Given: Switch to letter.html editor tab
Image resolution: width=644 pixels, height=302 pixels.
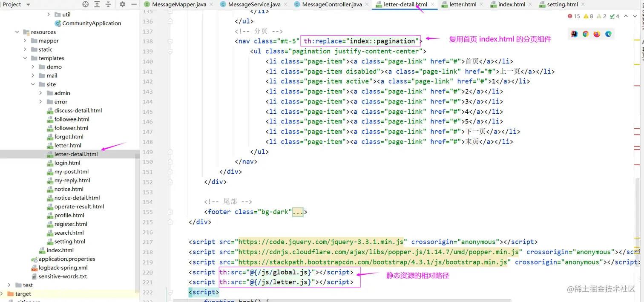Looking at the screenshot, I should 463,4.
